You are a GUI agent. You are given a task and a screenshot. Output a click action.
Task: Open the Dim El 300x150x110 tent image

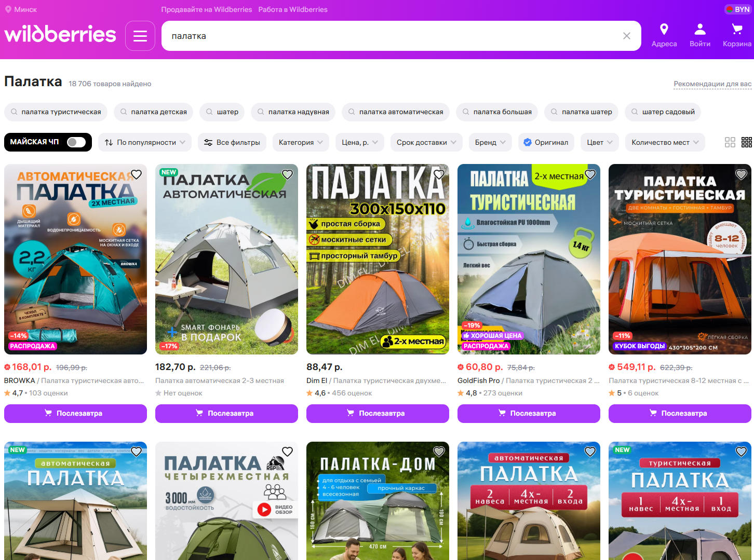click(378, 259)
